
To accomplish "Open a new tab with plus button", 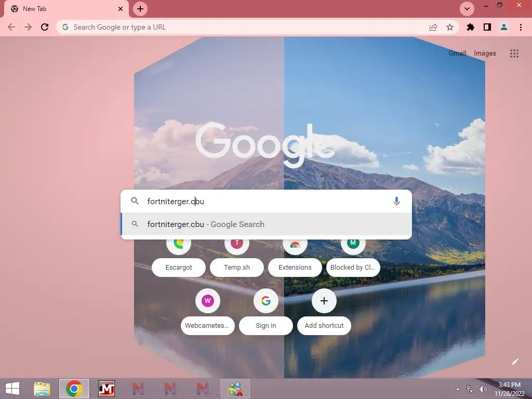I will pyautogui.click(x=140, y=9).
